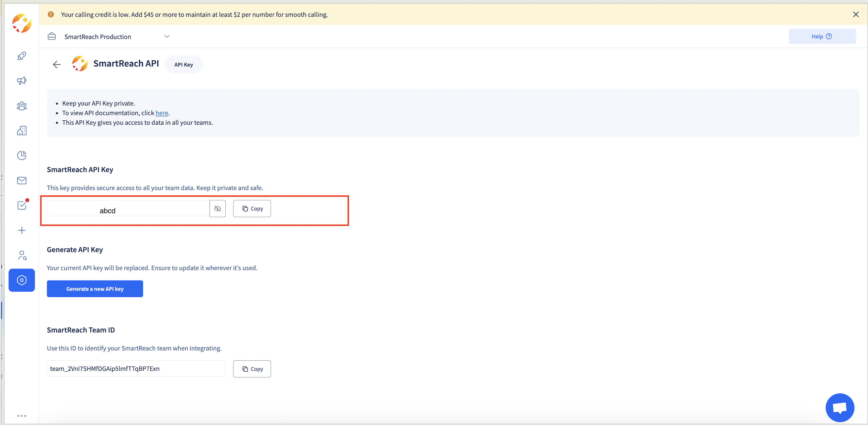Open the prospects people group icon
The width and height of the screenshot is (868, 425).
pos(22,106)
